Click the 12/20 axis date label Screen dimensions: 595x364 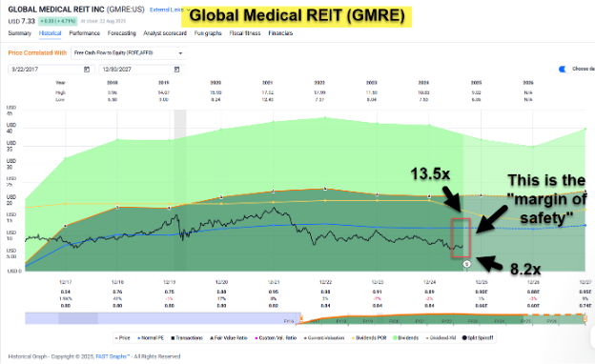(221, 282)
